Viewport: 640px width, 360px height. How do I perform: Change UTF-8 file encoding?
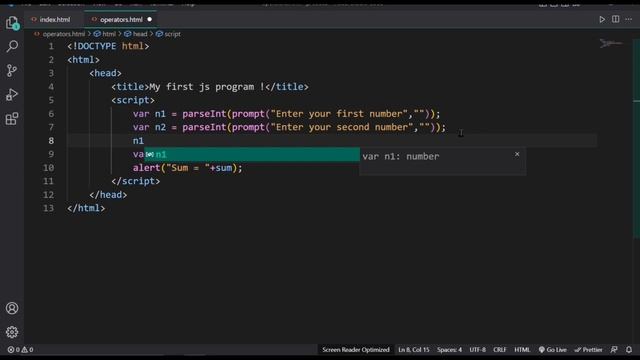click(x=478, y=350)
